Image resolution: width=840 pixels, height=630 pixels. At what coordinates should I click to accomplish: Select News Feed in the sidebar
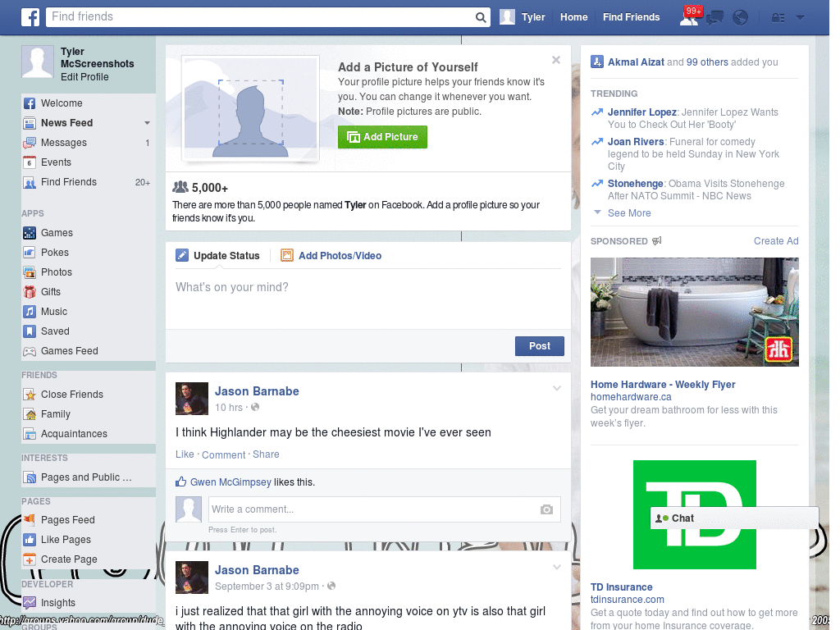67,123
